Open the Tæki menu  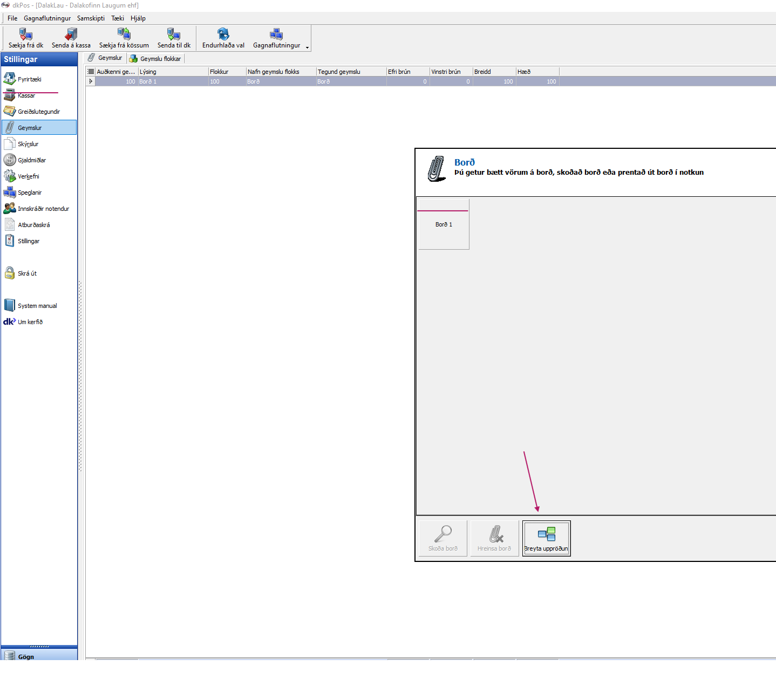[118, 18]
